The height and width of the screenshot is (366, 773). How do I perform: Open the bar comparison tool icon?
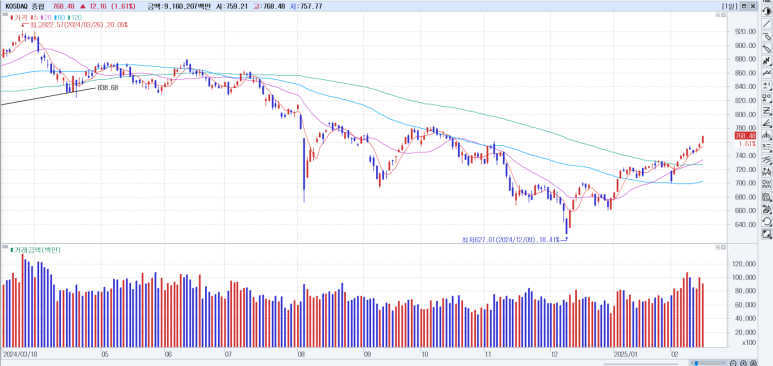click(x=767, y=172)
